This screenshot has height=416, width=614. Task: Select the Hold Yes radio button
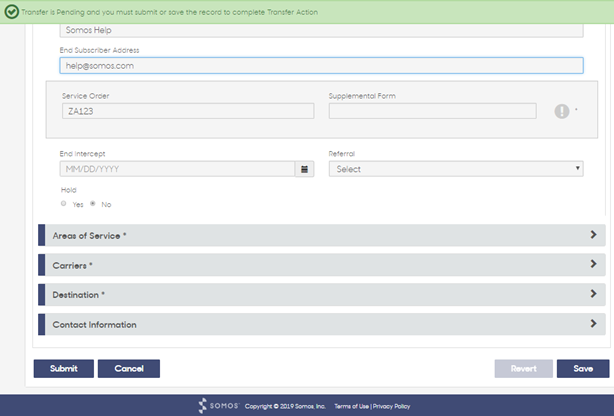click(63, 204)
